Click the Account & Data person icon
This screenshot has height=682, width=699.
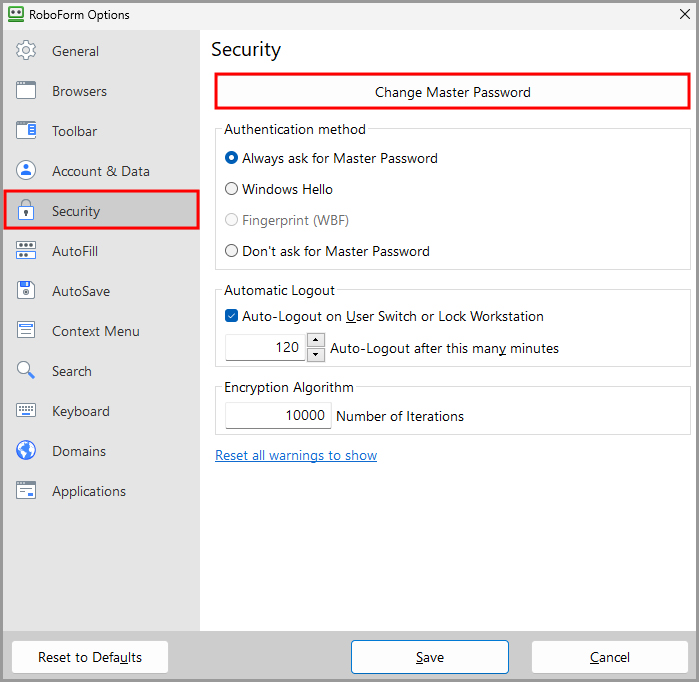(26, 170)
